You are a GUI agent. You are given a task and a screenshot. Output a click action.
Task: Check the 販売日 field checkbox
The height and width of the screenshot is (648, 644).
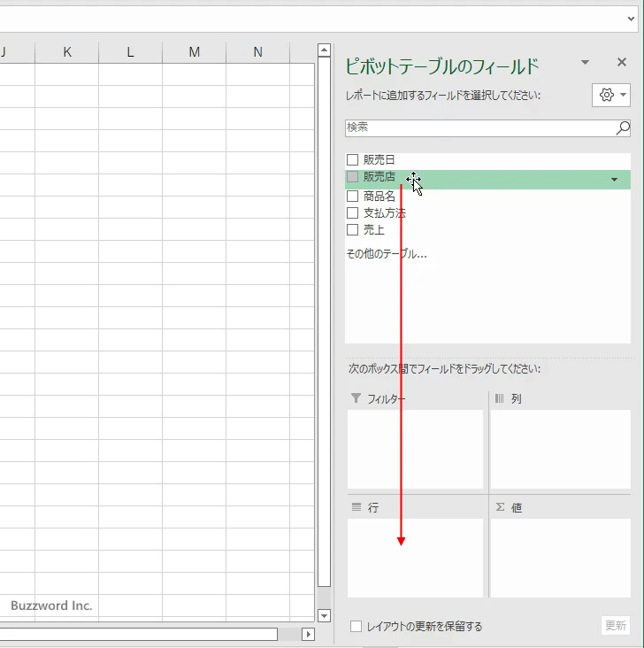[352, 159]
